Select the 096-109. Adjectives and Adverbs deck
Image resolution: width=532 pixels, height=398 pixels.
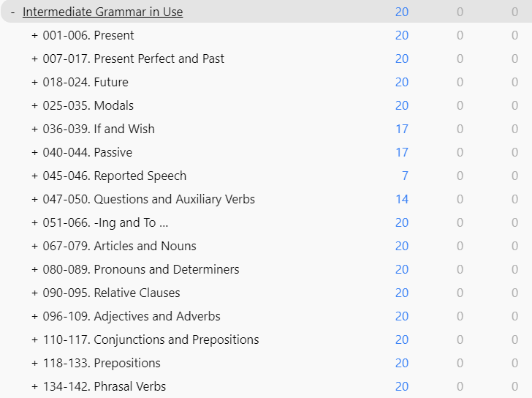click(132, 317)
